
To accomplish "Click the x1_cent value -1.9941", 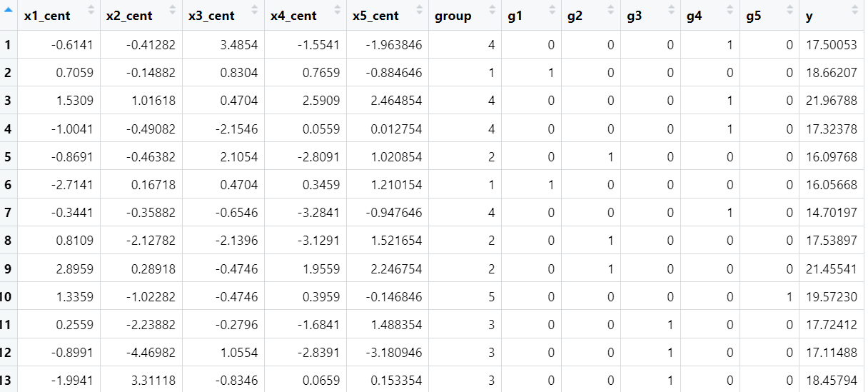I will coord(73,381).
